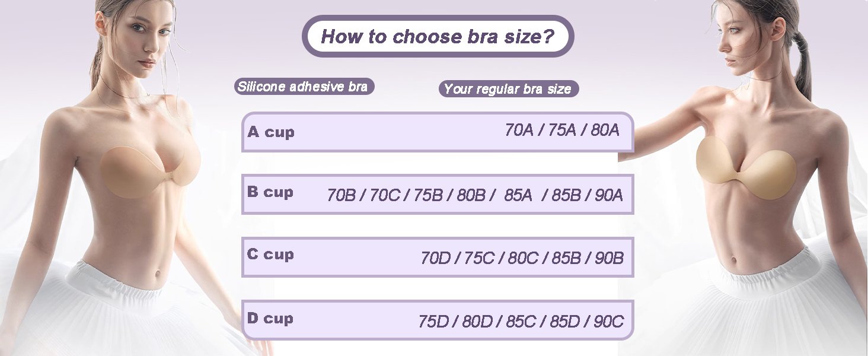Click the 'C cup' row label

tap(270, 255)
